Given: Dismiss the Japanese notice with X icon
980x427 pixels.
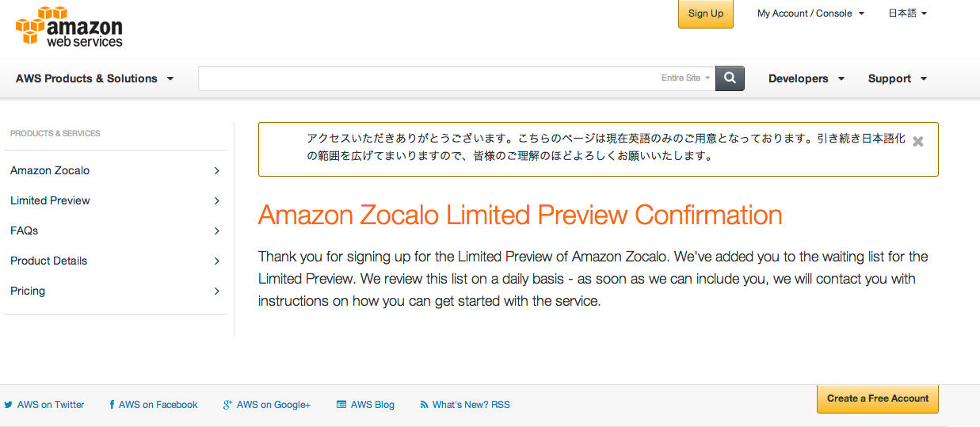Looking at the screenshot, I should (x=918, y=142).
